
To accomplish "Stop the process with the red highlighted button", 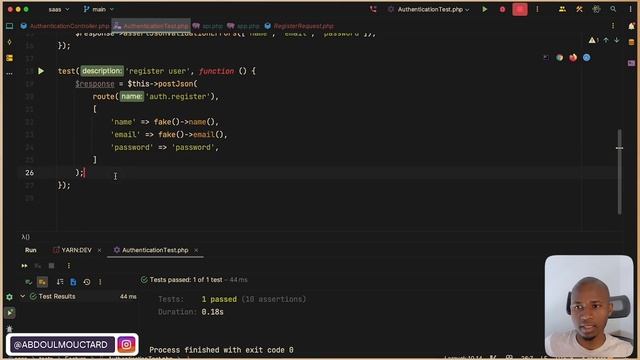I will 520,9.
